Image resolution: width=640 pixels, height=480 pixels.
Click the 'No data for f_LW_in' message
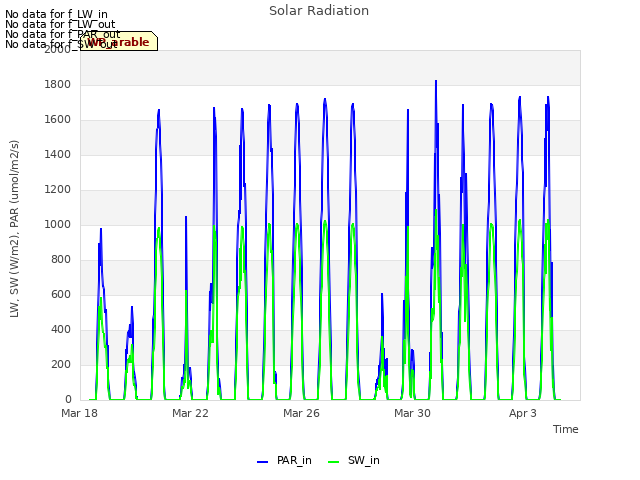(56, 14)
